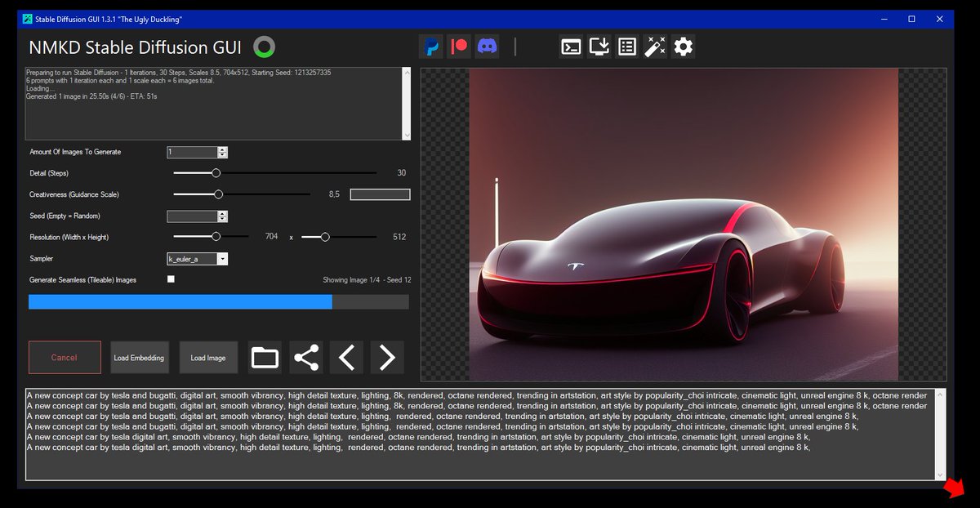
Task: Click the generation progress bar
Action: [x=219, y=302]
